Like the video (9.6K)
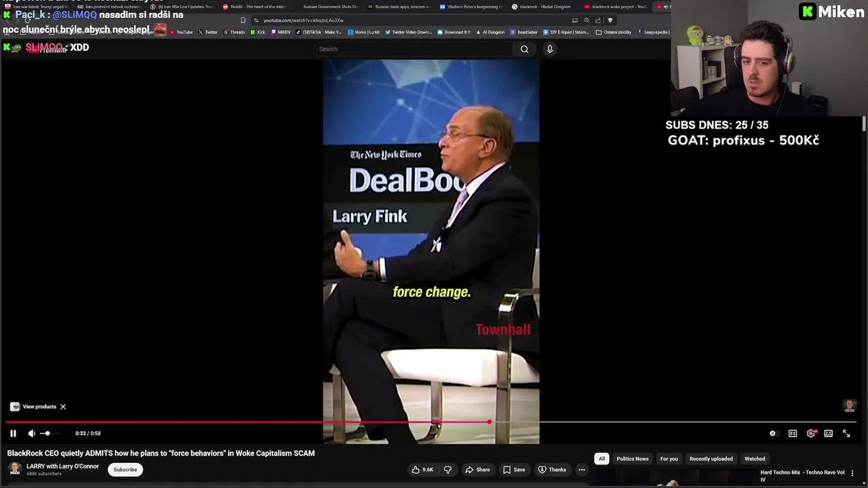This screenshot has width=868, height=488. [x=422, y=470]
